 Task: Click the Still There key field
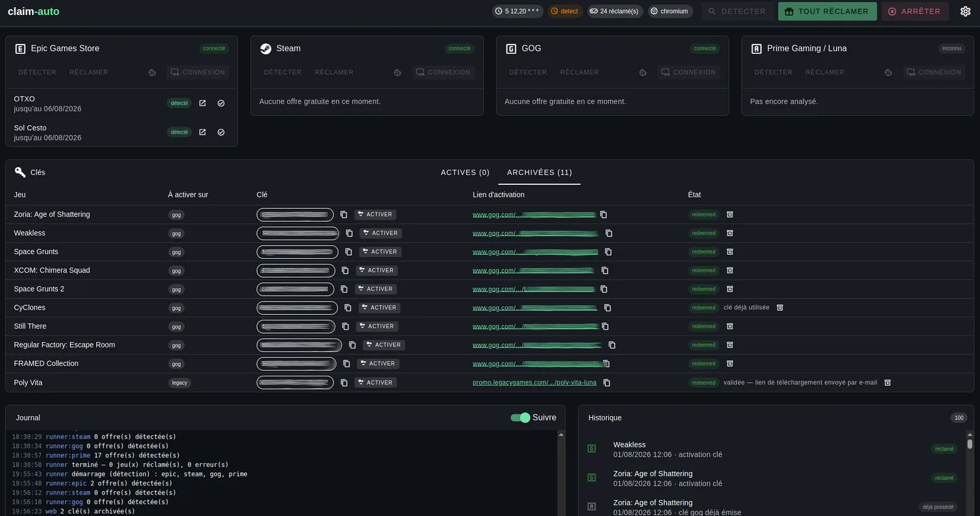[x=296, y=326]
